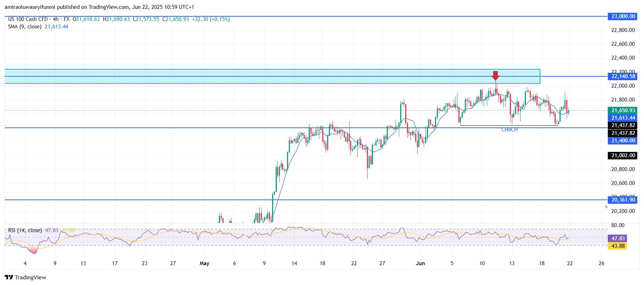Click the 20,600.00 price axis tick
Image resolution: width=644 pixels, height=285 pixels.
coord(623,183)
